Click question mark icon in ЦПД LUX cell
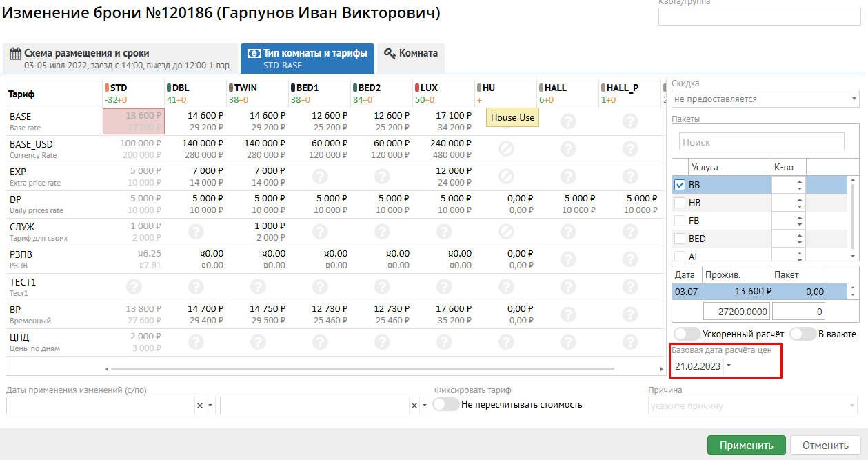868x460 pixels. (444, 341)
